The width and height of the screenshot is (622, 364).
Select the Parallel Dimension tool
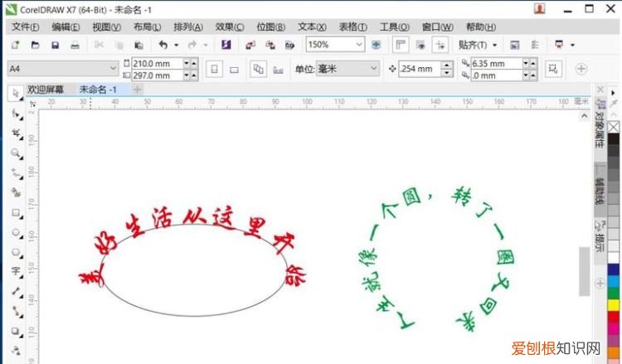[17, 291]
